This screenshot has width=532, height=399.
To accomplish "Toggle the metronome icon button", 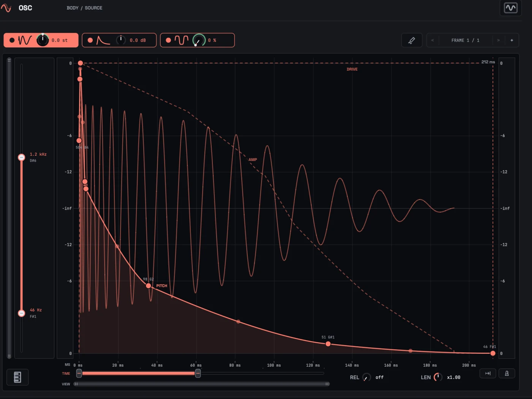I will pos(507,374).
